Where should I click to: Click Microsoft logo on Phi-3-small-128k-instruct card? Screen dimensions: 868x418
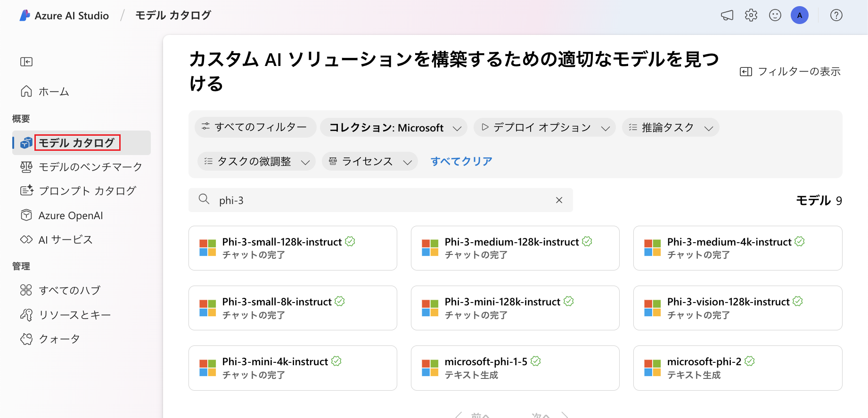(x=208, y=248)
